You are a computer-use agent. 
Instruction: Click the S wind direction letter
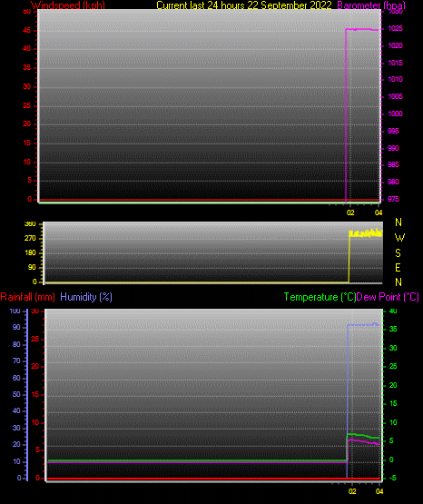[x=398, y=253]
